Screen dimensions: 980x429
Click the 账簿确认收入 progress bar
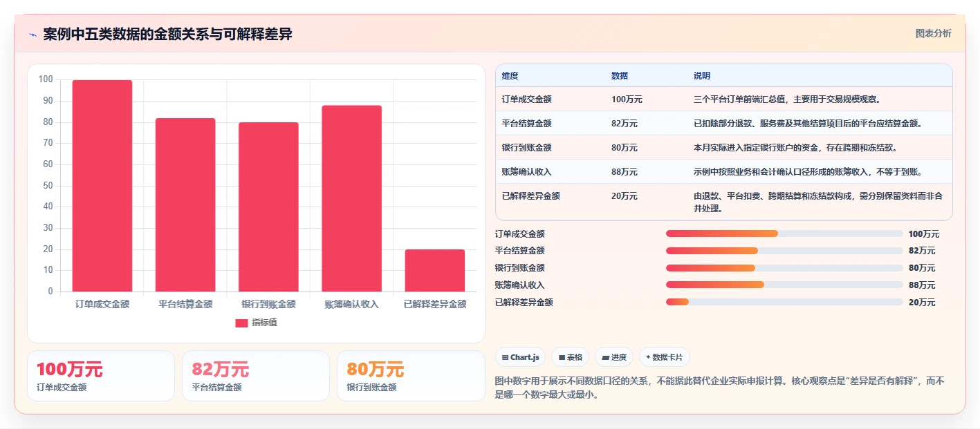pos(784,285)
